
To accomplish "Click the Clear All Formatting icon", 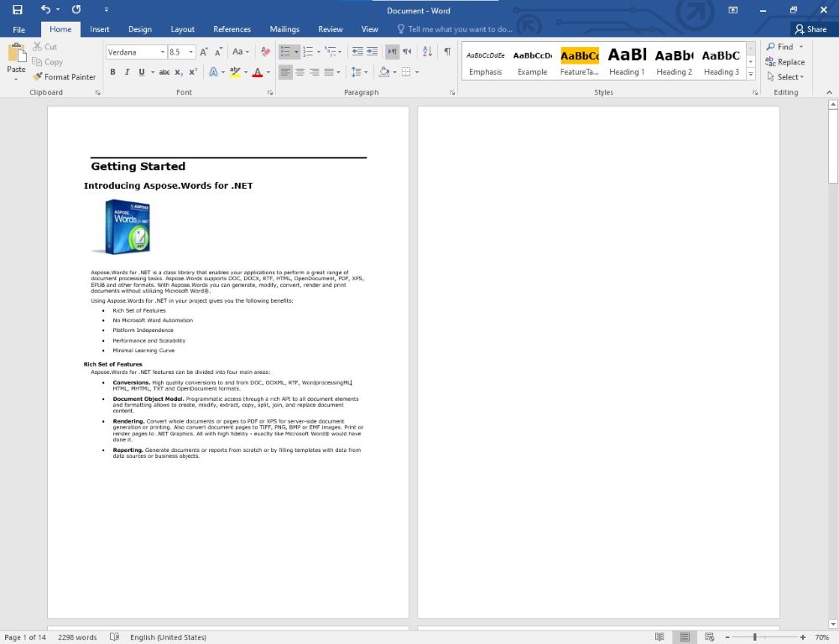I will (265, 52).
